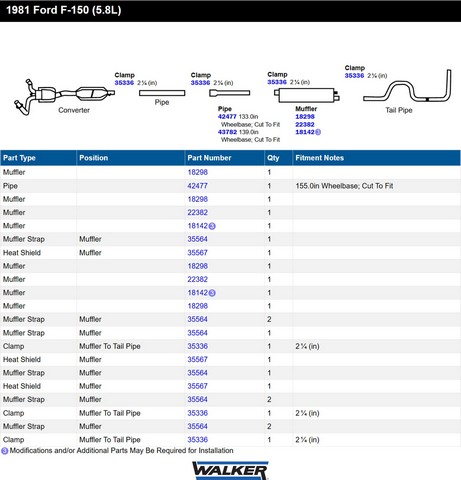Click the straight pipe drawing labeled Pipe
461x480 pixels.
[162, 93]
